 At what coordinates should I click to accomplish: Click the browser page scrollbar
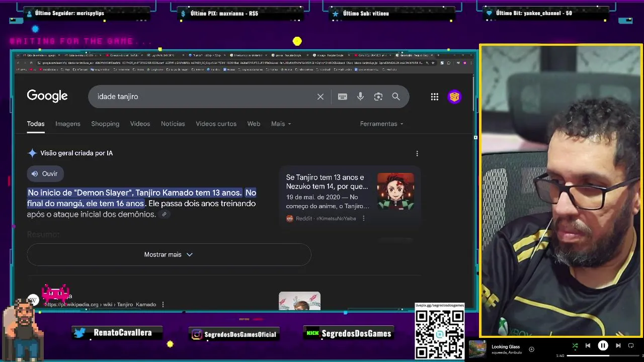pyautogui.click(x=473, y=94)
